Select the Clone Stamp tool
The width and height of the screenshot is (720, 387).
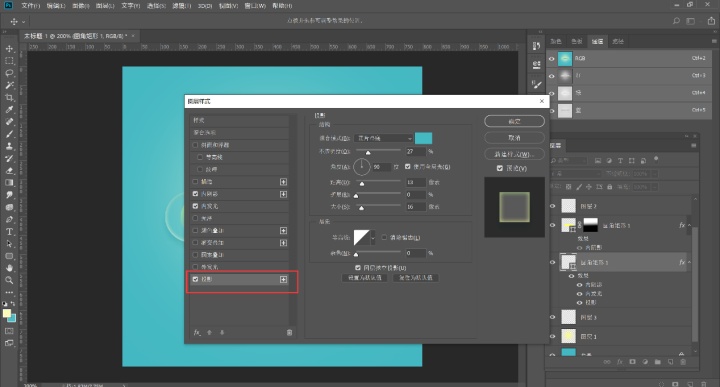click(x=9, y=146)
